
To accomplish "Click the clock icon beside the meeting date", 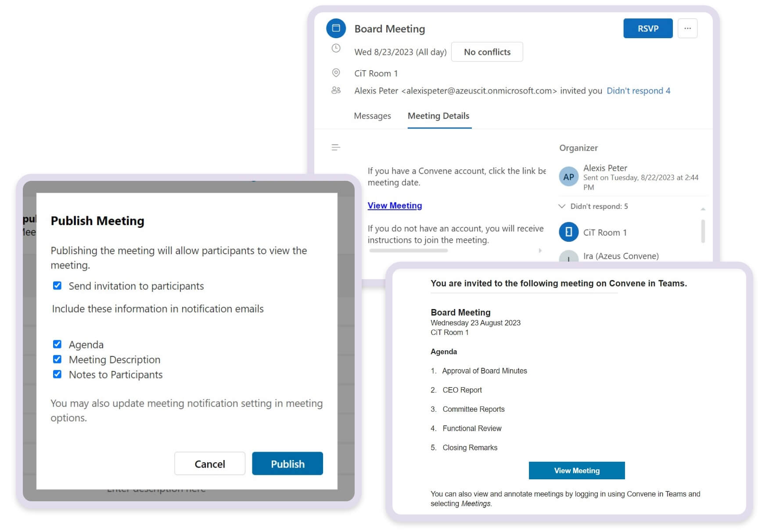I will click(x=336, y=49).
